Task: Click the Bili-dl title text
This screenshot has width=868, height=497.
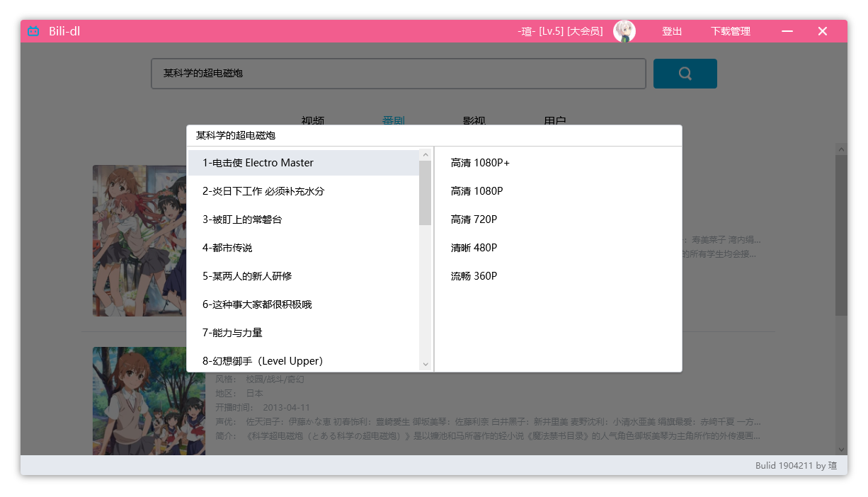Action: (64, 31)
